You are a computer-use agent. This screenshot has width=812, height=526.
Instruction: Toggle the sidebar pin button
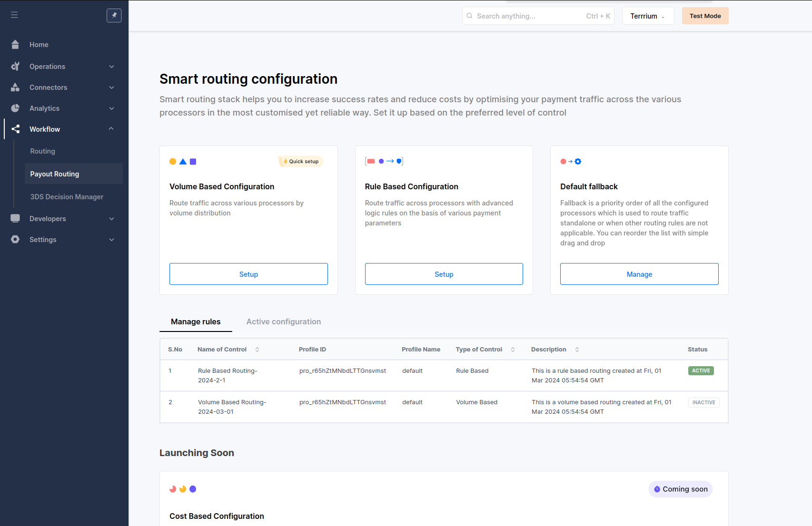coord(114,15)
